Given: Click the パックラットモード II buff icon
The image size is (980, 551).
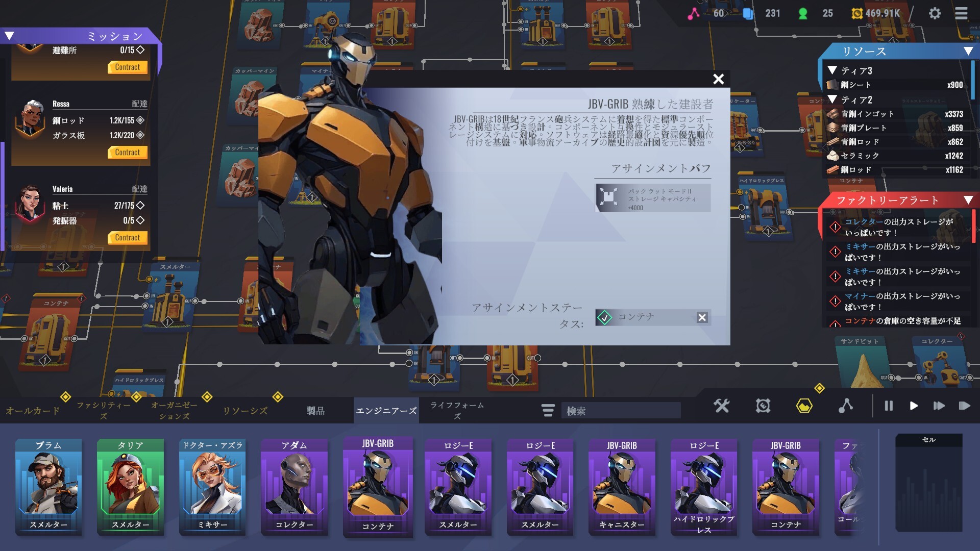Looking at the screenshot, I should pyautogui.click(x=608, y=197).
